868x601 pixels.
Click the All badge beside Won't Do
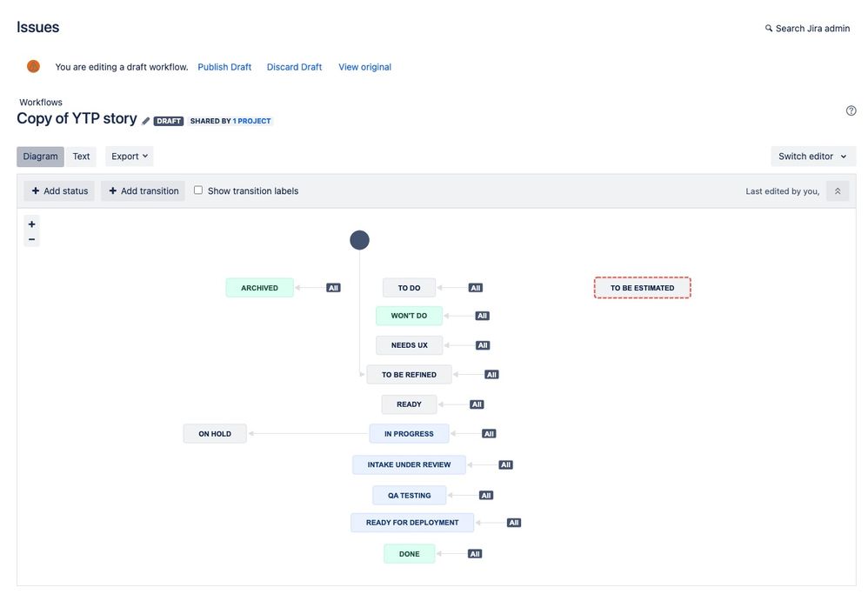click(482, 316)
